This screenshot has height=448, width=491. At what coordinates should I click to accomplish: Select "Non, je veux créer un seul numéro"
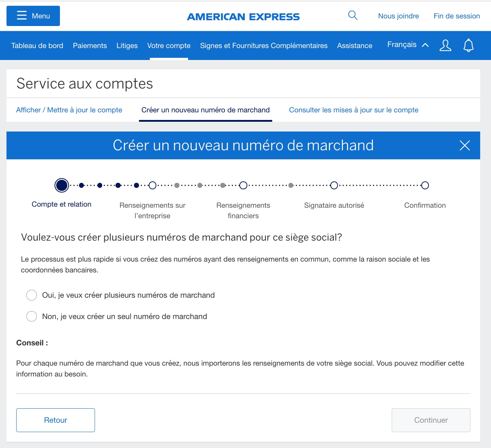coord(31,316)
